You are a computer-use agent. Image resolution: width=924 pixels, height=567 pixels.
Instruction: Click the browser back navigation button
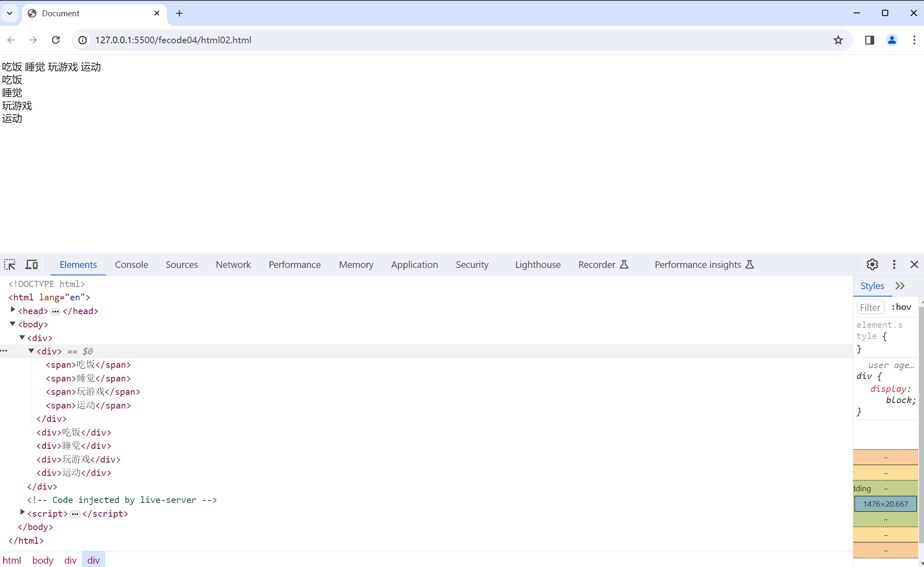(10, 40)
